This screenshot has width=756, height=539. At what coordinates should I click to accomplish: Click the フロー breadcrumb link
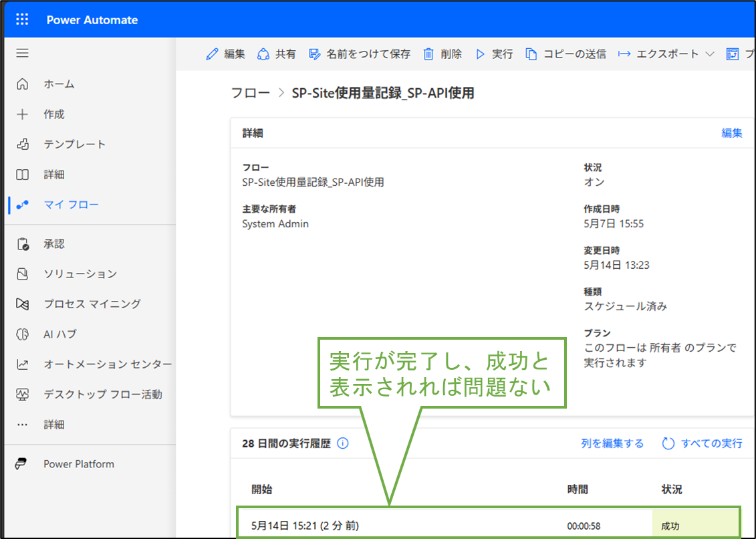click(250, 93)
